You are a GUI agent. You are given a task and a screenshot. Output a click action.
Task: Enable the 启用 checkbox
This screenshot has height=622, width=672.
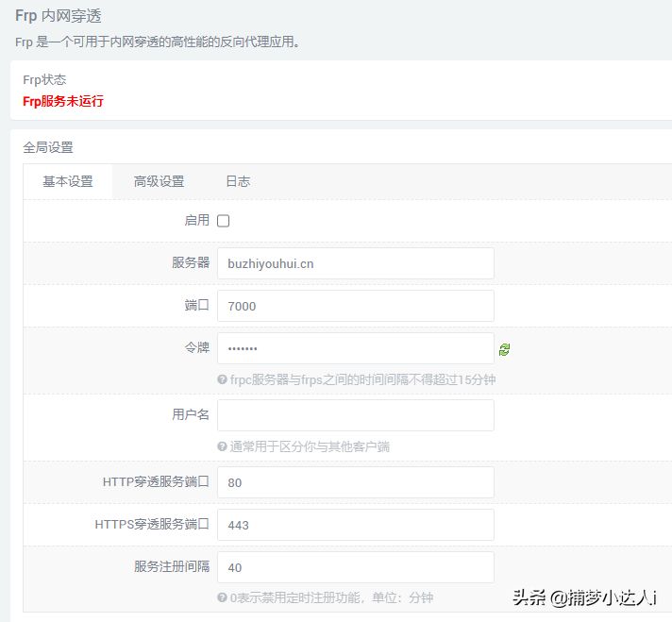tap(224, 221)
